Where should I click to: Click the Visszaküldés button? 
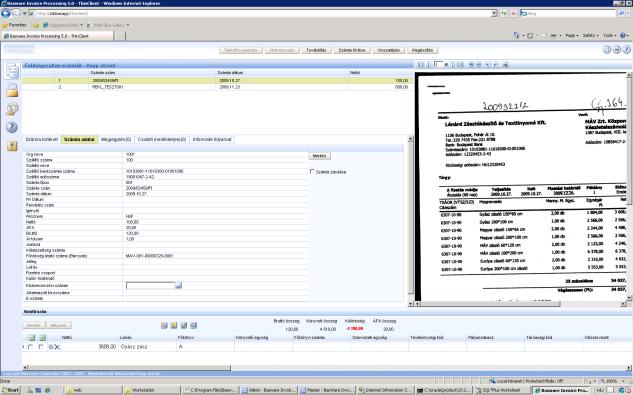[388, 50]
